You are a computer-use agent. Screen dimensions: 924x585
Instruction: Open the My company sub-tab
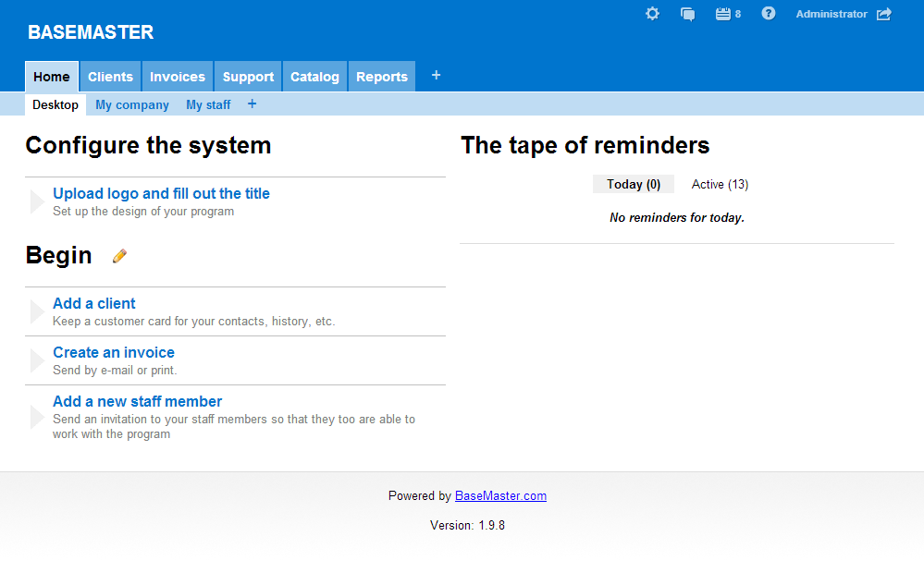click(132, 104)
